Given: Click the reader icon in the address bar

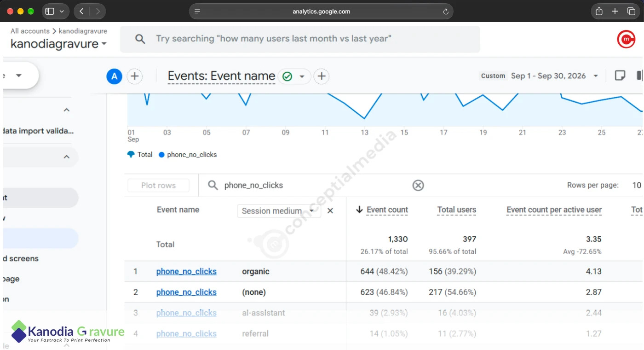Looking at the screenshot, I should tap(197, 12).
